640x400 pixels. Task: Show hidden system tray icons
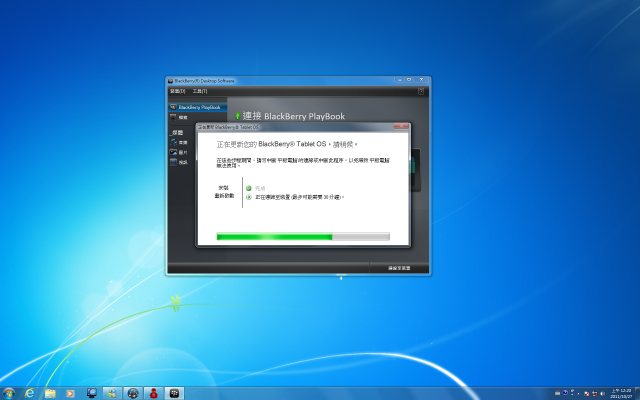pos(578,394)
